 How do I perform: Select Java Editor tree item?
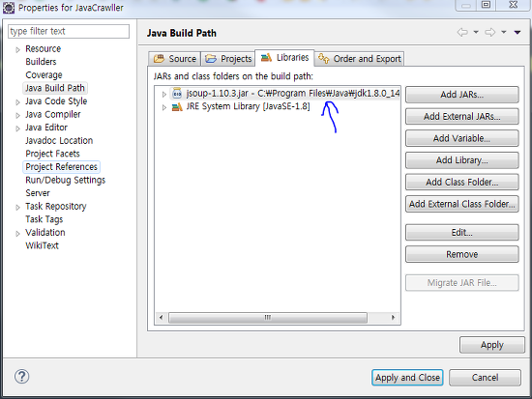46,128
